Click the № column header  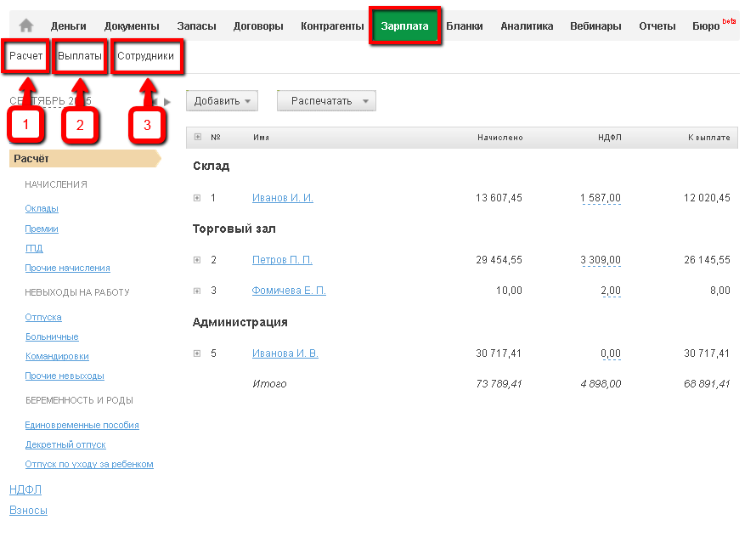(x=216, y=137)
